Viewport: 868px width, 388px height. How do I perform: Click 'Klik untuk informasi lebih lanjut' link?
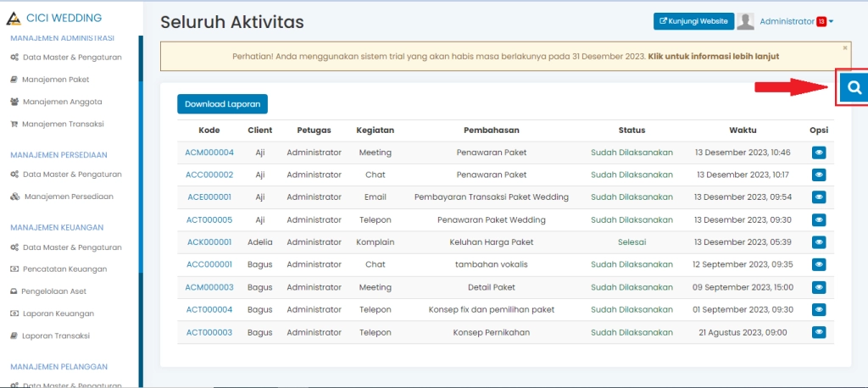point(713,57)
